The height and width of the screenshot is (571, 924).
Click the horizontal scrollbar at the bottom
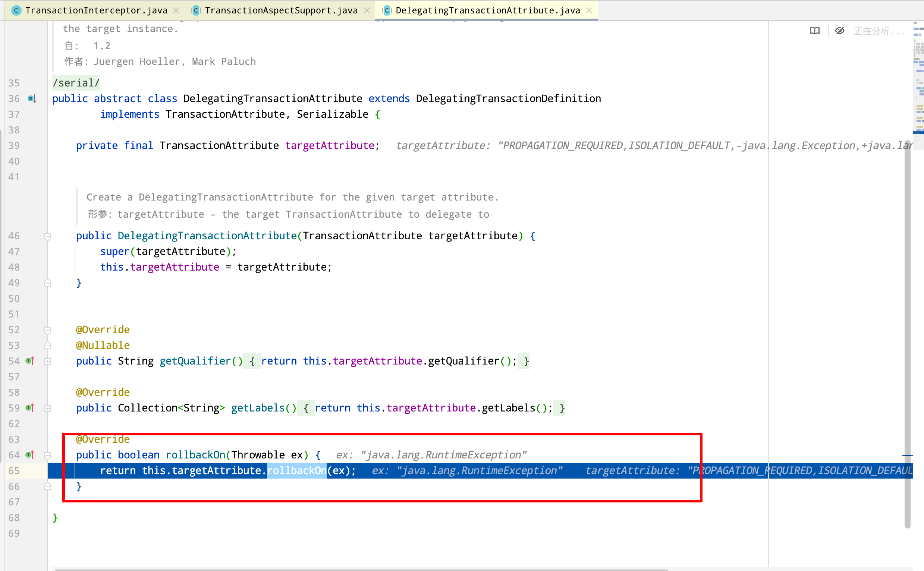[x=362, y=569]
